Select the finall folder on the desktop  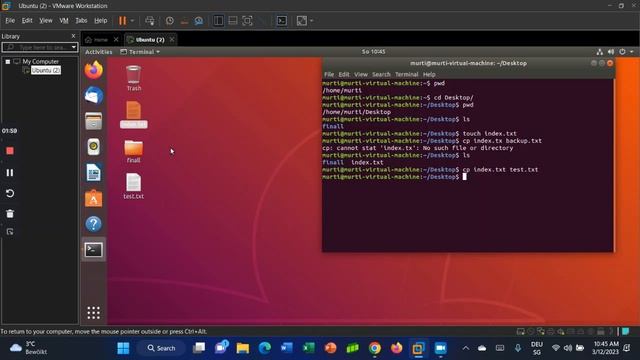point(133,151)
